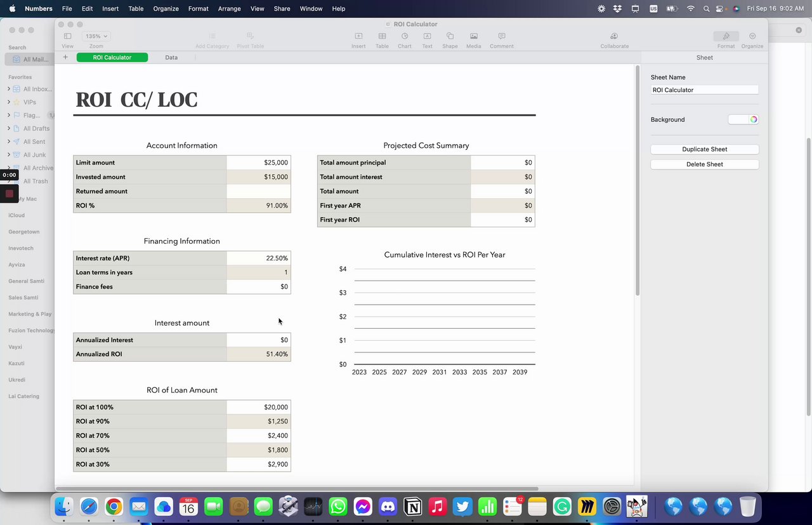Expand All Drafts in Mail sidebar
This screenshot has width=812, height=525.
(9, 129)
